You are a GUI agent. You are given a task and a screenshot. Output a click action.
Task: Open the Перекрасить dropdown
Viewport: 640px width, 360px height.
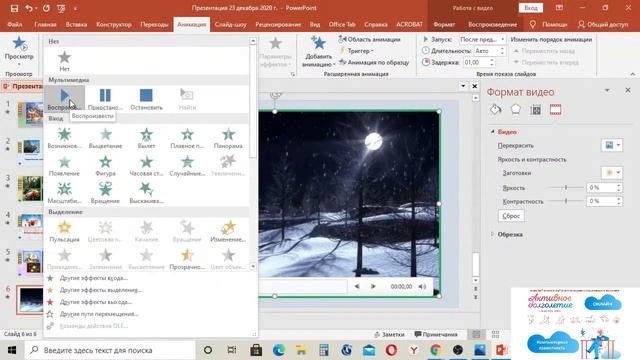point(611,145)
